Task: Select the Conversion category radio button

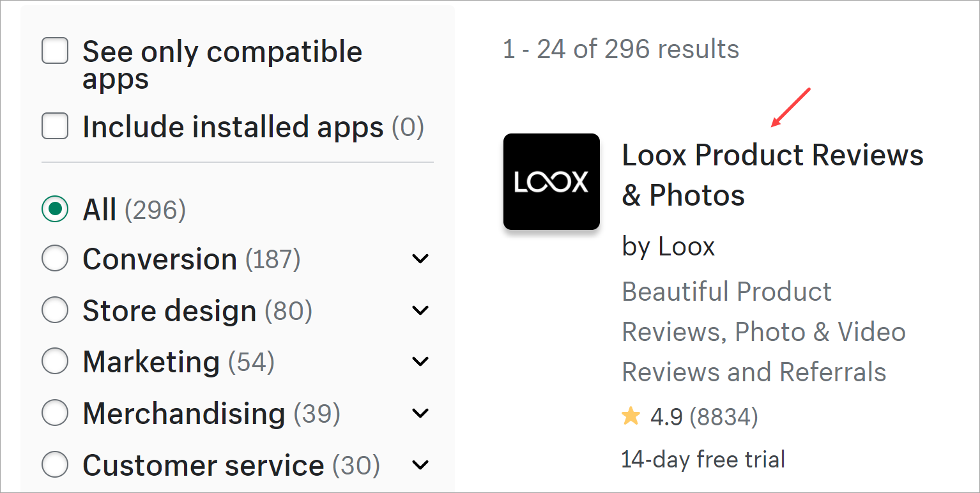Action: point(55,259)
